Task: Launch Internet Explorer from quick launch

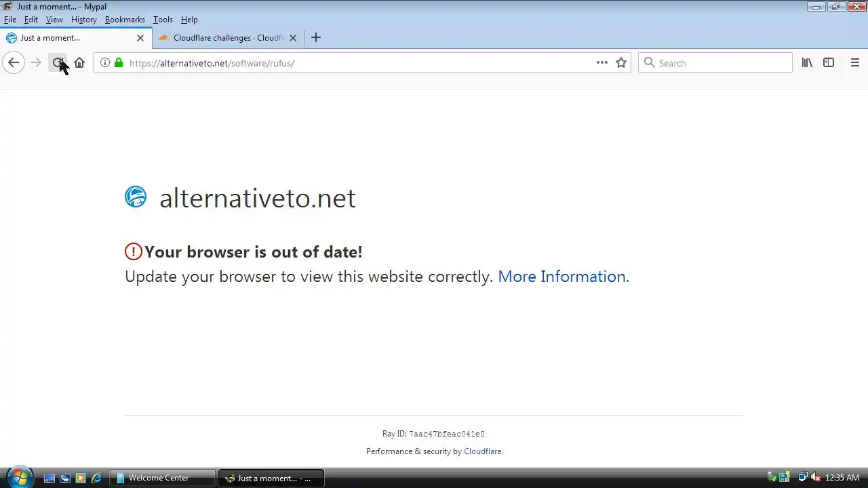Action: pos(96,478)
